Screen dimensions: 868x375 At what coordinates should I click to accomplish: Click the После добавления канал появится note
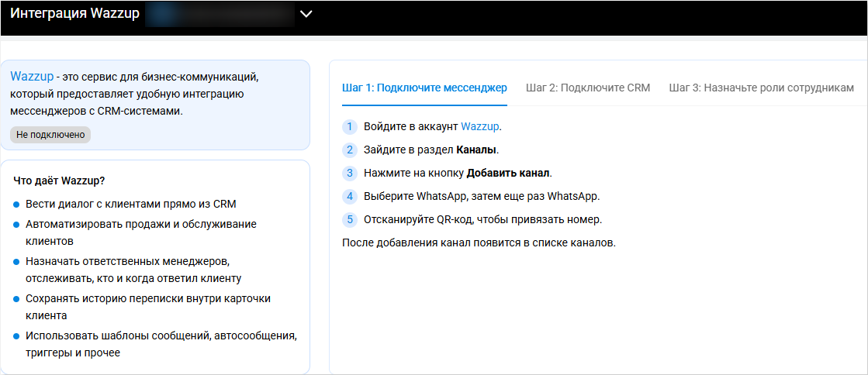pyautogui.click(x=479, y=243)
